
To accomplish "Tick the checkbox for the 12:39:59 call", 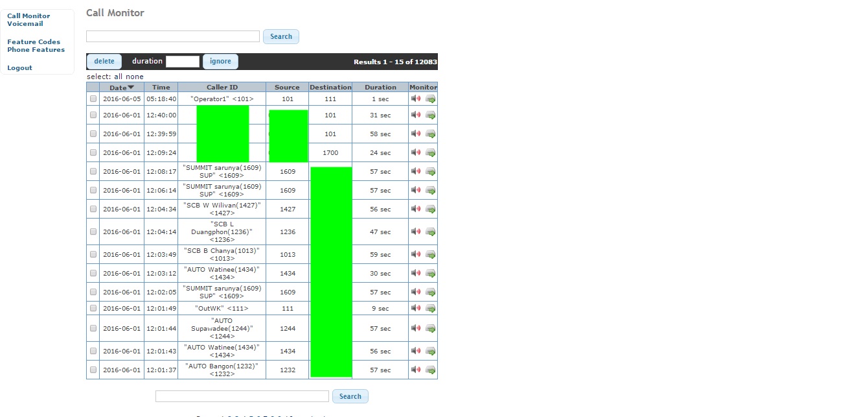I will [93, 134].
